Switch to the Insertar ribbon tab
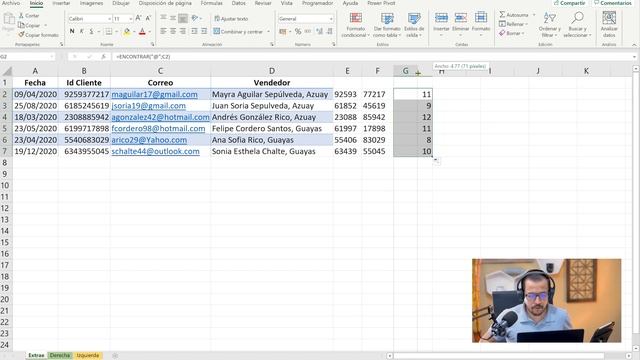 pyautogui.click(x=61, y=3)
